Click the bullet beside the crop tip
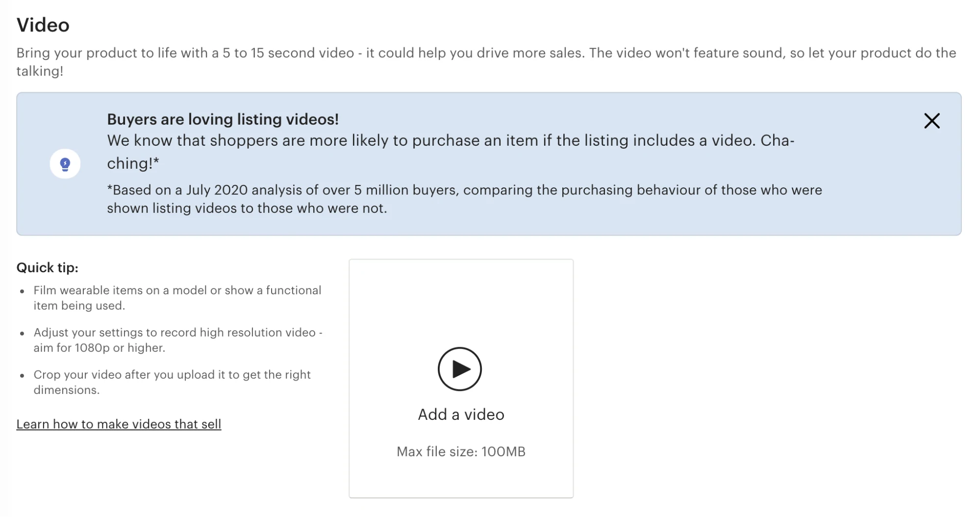 pos(22,376)
